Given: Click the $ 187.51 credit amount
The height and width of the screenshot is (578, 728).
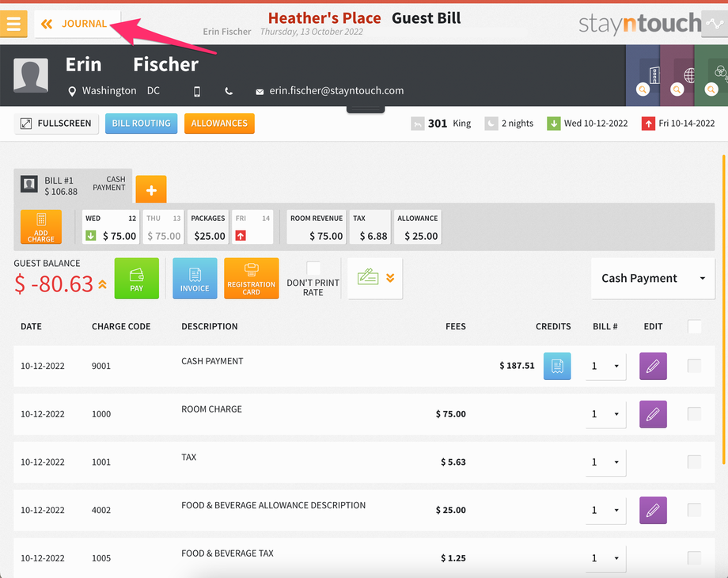Looking at the screenshot, I should pos(517,366).
